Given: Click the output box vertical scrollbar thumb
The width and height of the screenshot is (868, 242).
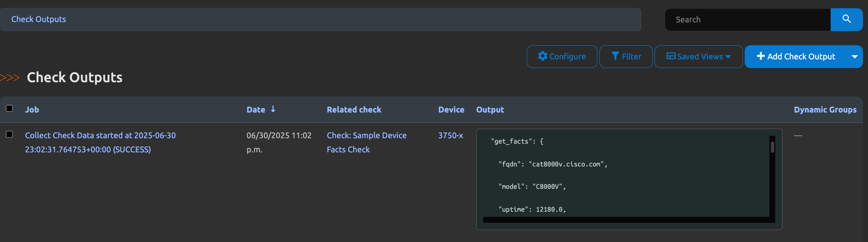Looking at the screenshot, I should tap(772, 147).
